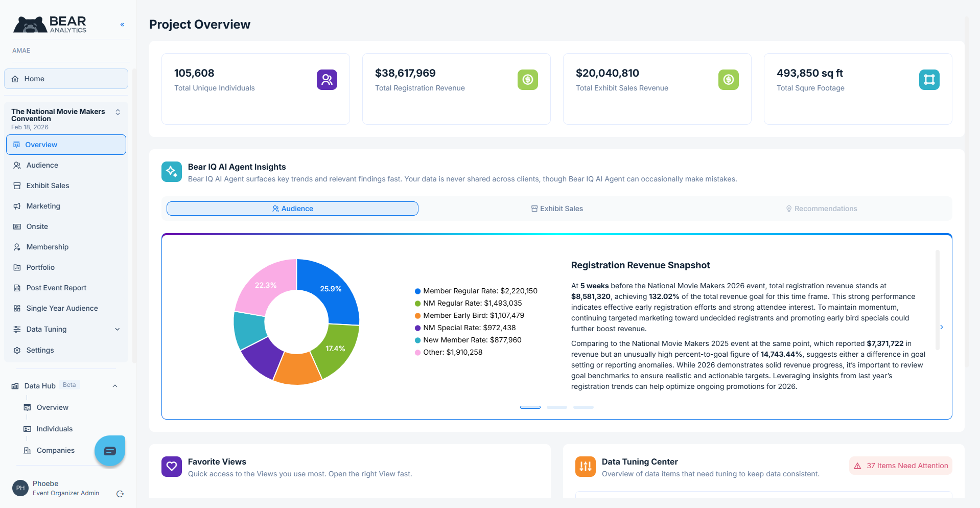This screenshot has height=508, width=980.
Task: Click the orange donut chart segment
Action: pos(297,370)
